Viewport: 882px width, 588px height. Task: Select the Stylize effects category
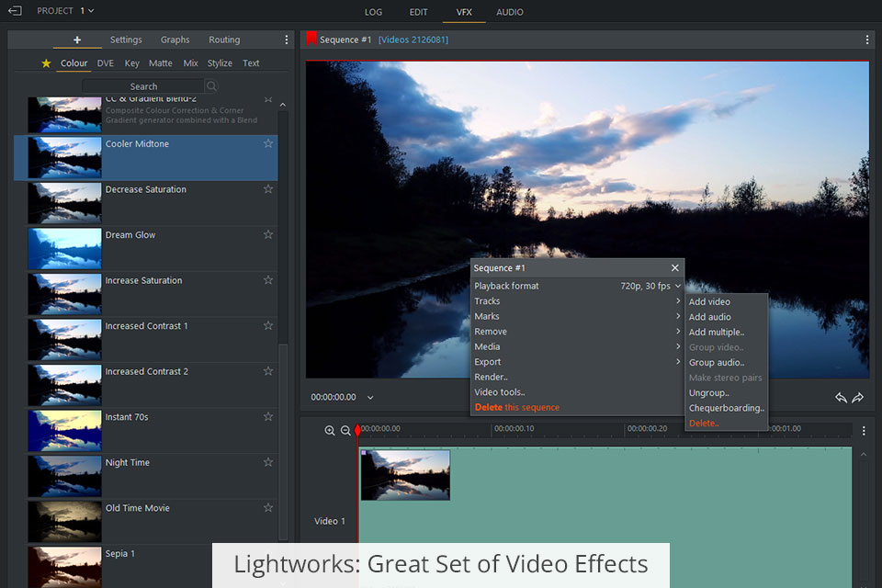click(x=220, y=63)
